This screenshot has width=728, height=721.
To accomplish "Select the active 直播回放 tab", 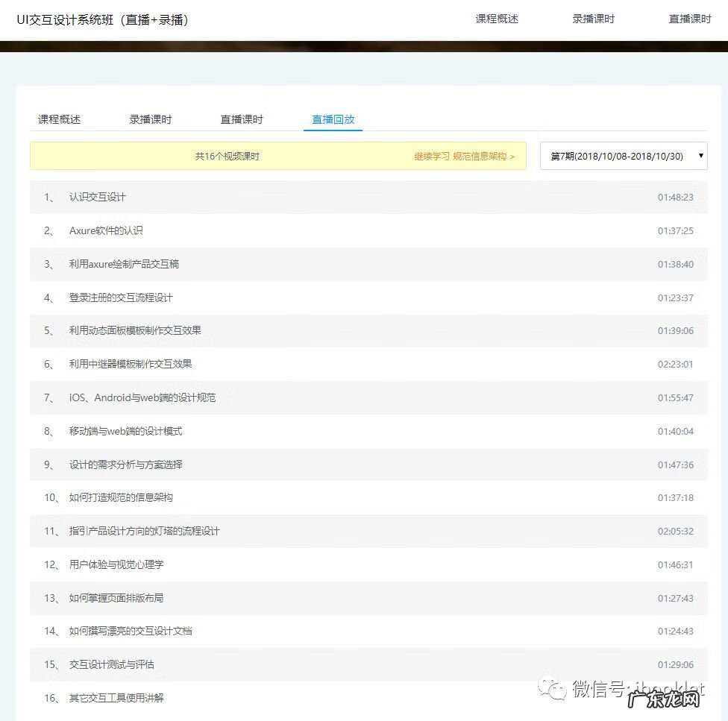I will [x=333, y=120].
